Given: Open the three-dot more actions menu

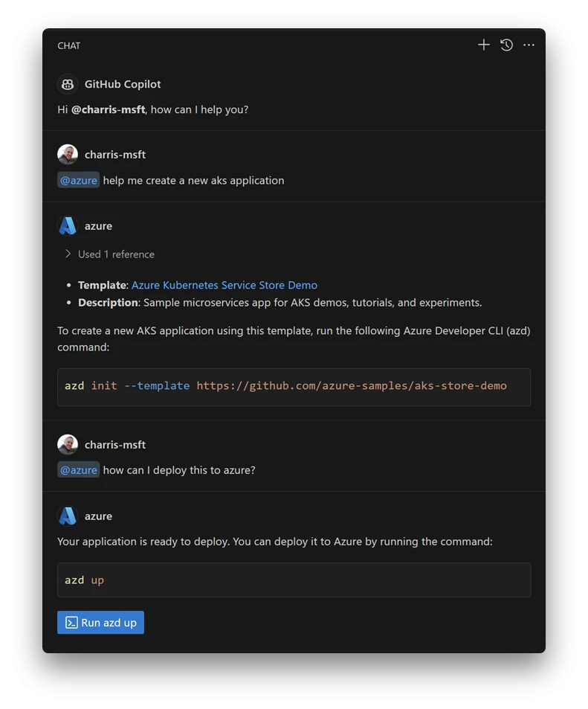Looking at the screenshot, I should point(529,45).
